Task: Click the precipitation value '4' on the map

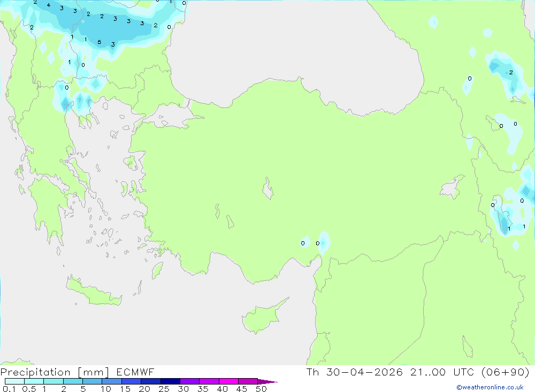Action: (49, 5)
